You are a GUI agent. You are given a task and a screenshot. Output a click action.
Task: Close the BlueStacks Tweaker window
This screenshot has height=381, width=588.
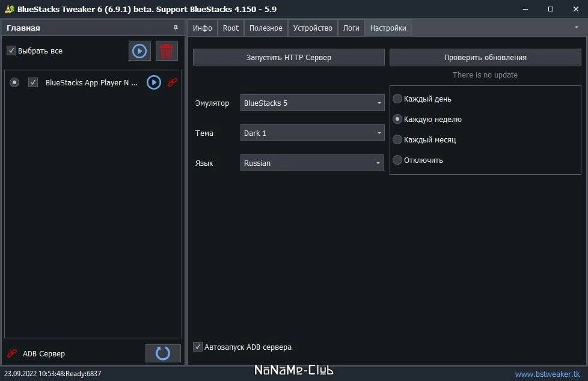pyautogui.click(x=576, y=9)
